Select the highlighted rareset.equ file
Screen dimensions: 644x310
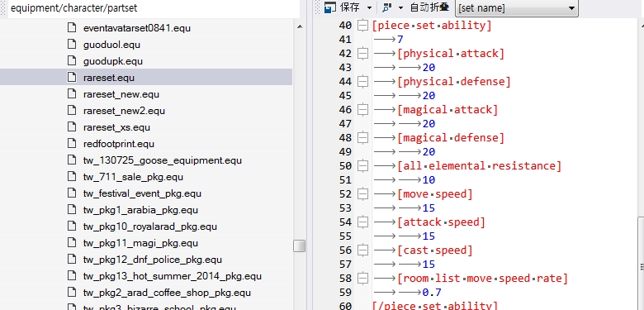(x=109, y=78)
